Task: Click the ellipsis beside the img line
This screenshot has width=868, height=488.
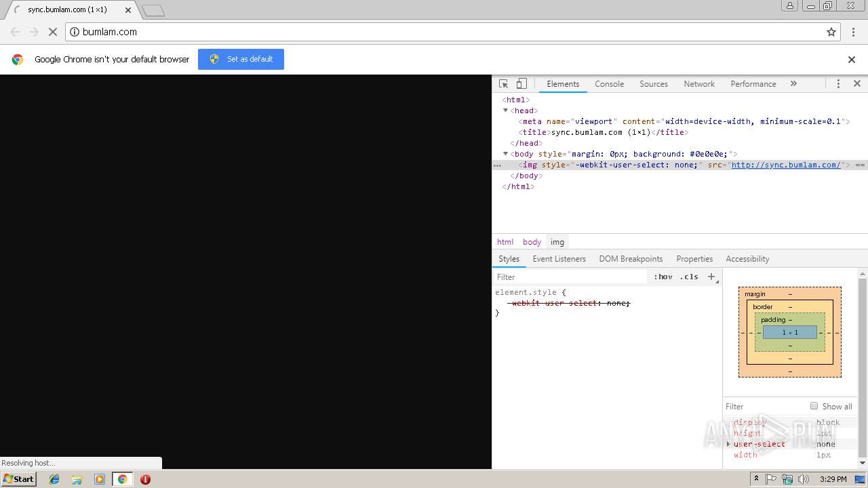Action: 497,165
